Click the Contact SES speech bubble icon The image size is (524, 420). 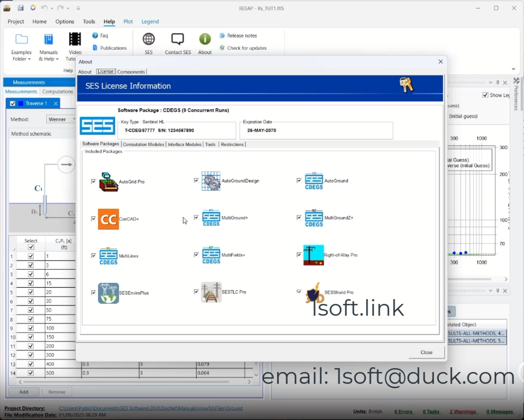pyautogui.click(x=178, y=39)
